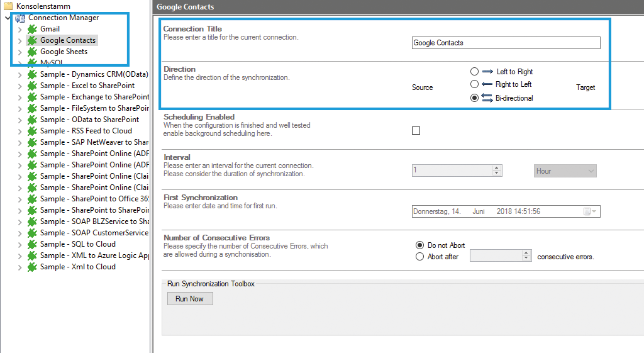Click the Gmail connection green icon
Viewport: 644px width, 353px height.
pyautogui.click(x=33, y=29)
